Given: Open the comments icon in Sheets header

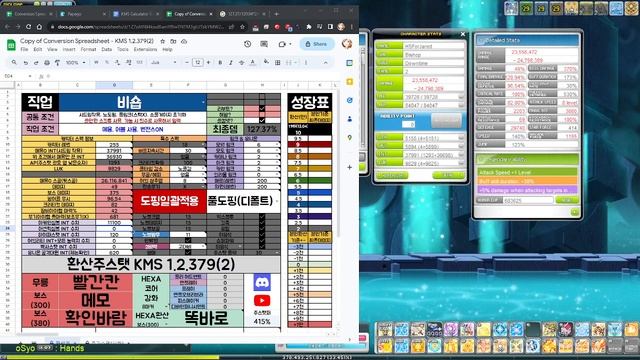Looking at the screenshot, I should (x=264, y=44).
